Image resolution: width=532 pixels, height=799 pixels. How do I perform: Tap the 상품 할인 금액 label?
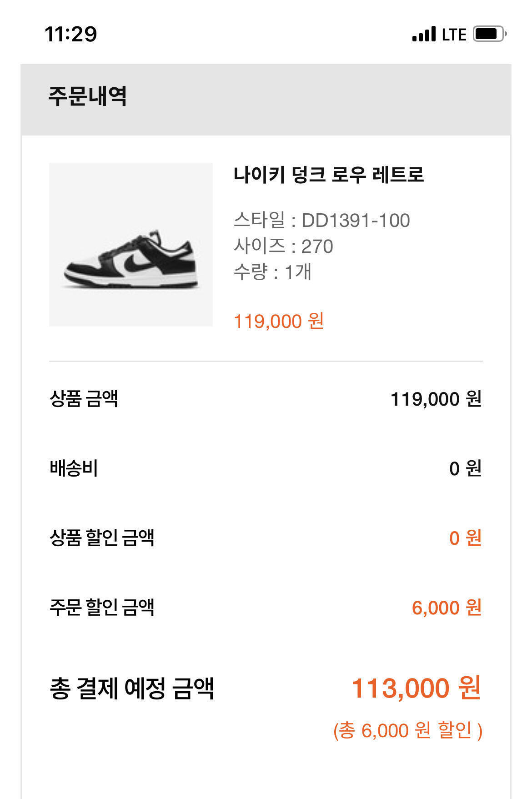click(x=102, y=538)
